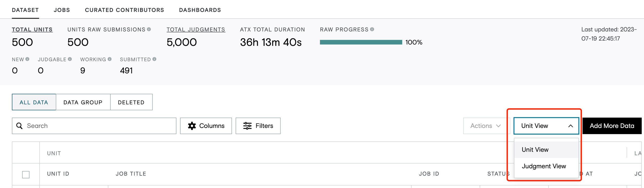Image resolution: width=644 pixels, height=188 pixels.
Task: Open Columns settings with gear icon
Action: tap(206, 126)
